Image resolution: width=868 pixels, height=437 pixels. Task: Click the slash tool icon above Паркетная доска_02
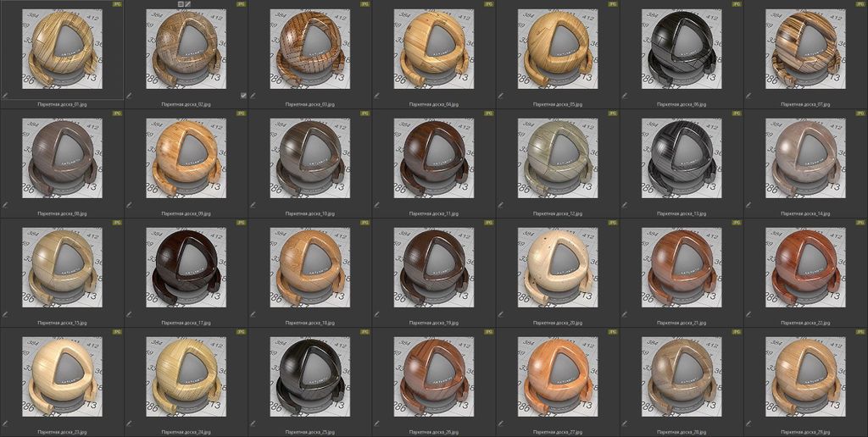tap(188, 4)
